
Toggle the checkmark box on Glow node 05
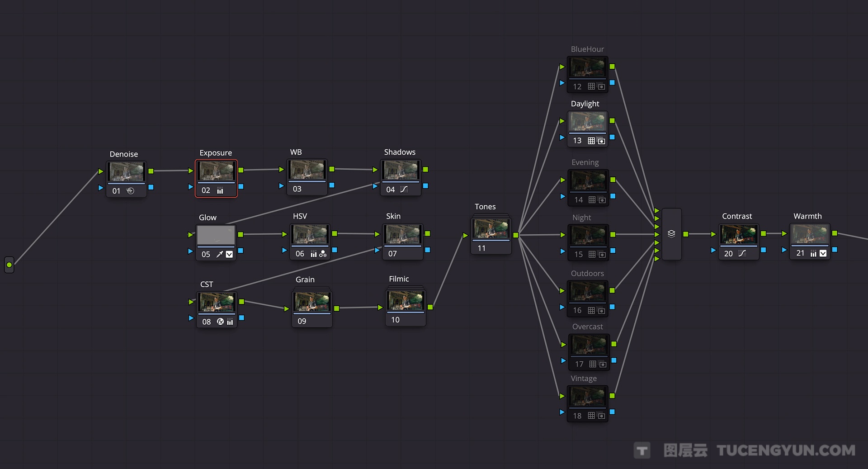coord(230,254)
